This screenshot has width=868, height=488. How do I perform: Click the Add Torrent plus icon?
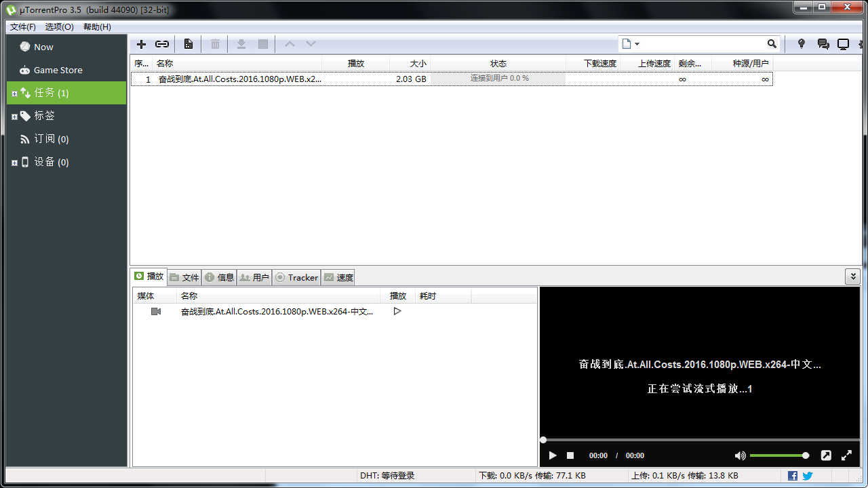141,44
